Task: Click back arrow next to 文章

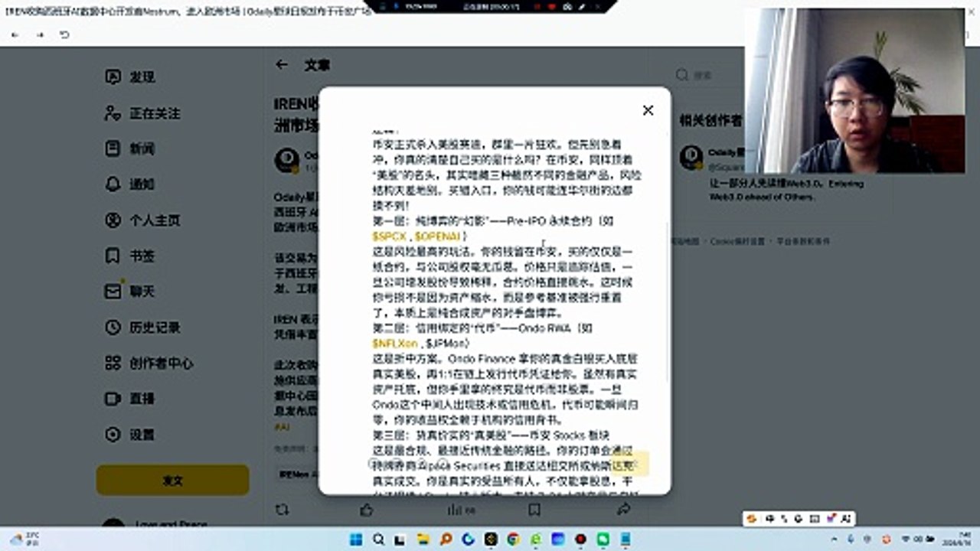Action: 282,65
